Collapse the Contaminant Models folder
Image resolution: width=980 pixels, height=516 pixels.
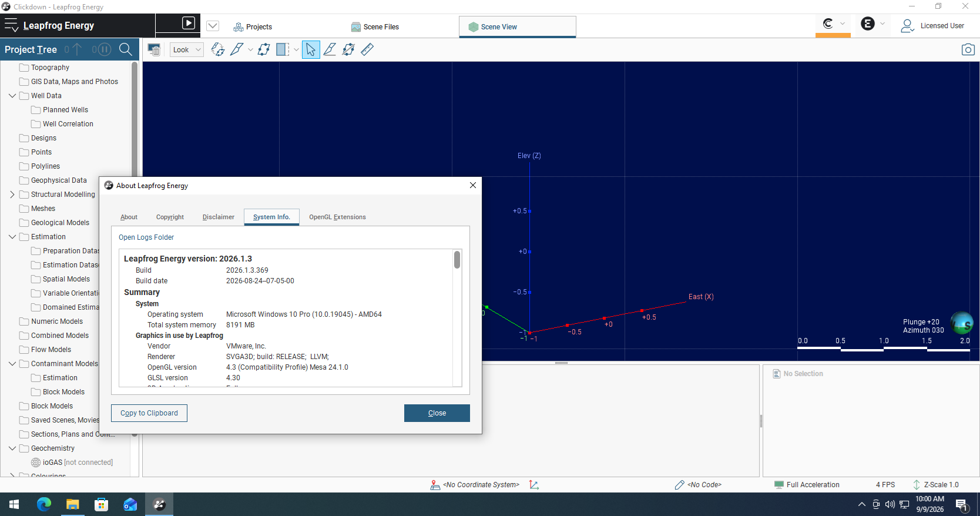12,364
